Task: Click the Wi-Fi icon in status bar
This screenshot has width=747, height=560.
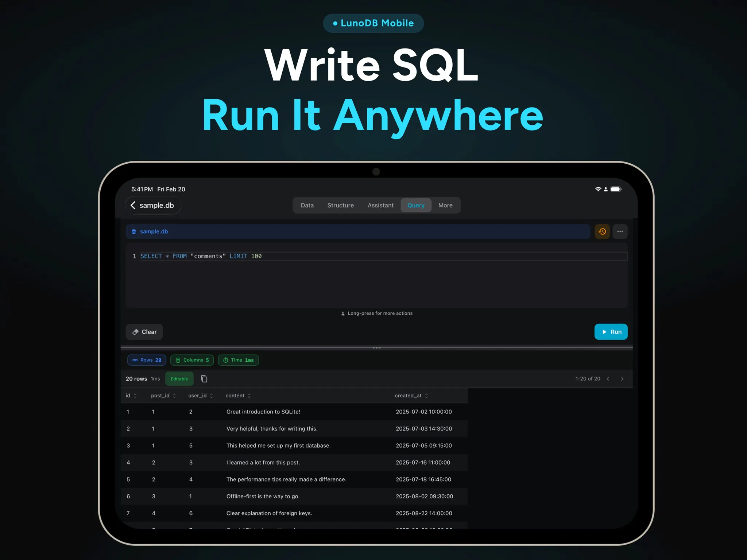Action: pyautogui.click(x=598, y=189)
